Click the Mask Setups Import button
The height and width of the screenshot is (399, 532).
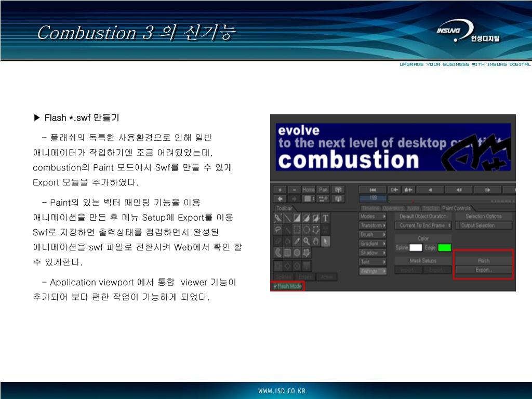pyautogui.click(x=409, y=270)
